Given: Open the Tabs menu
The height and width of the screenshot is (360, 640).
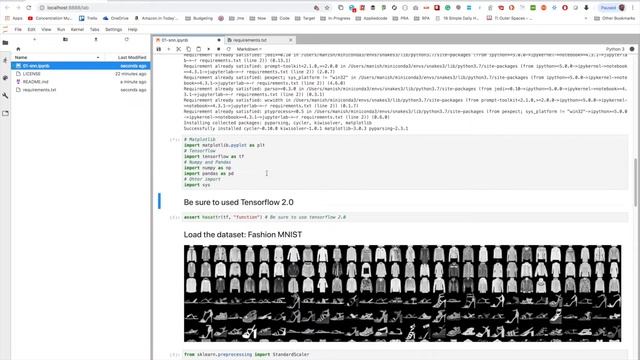Looking at the screenshot, I should 94,29.
